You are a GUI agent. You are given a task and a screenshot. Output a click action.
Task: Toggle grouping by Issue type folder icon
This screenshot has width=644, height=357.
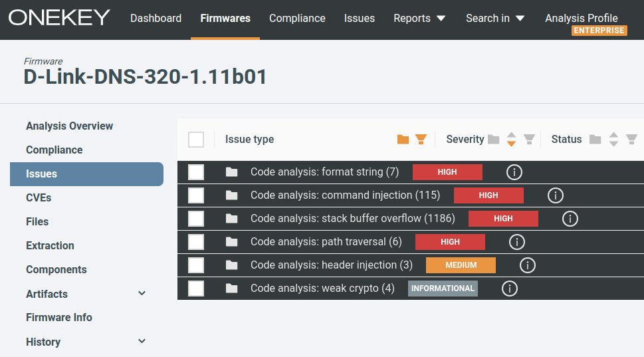403,139
